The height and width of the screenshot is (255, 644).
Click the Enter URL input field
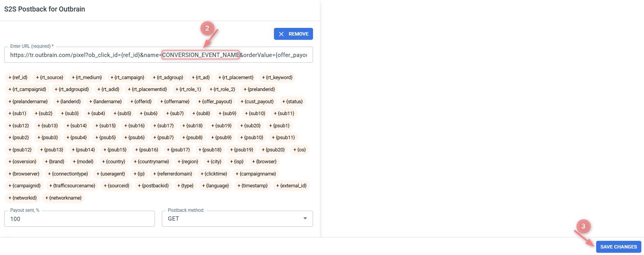pyautogui.click(x=158, y=55)
